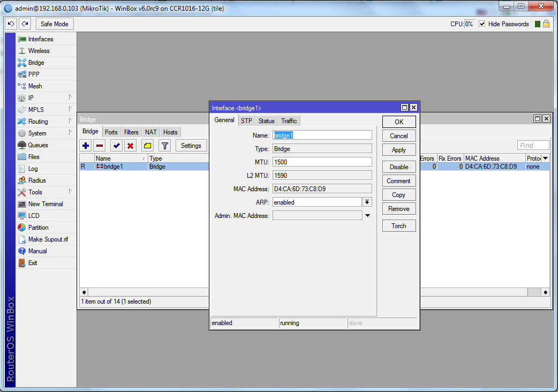This screenshot has width=558, height=392.
Task: Switch to the Ports tab
Action: tap(111, 132)
